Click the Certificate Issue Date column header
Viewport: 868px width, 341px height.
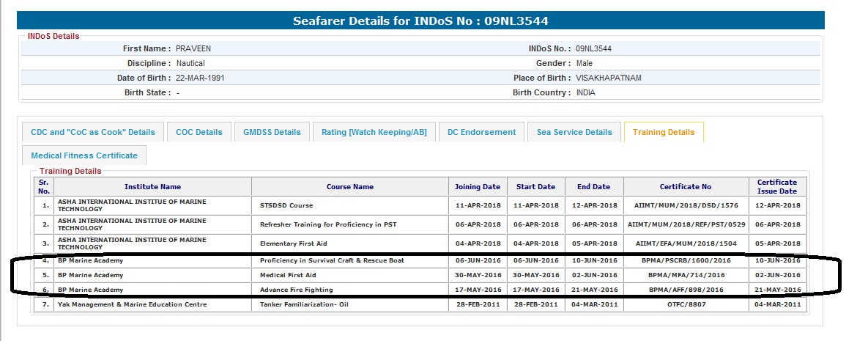click(x=776, y=187)
